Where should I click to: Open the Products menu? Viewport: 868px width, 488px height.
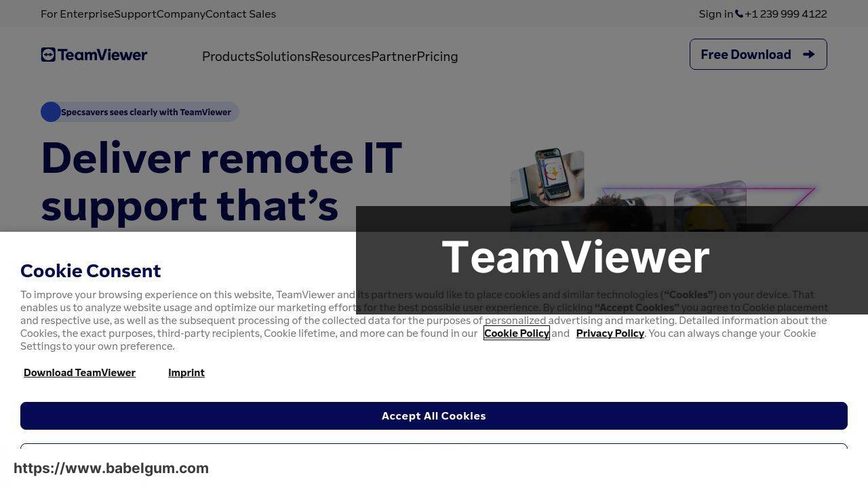coord(229,57)
